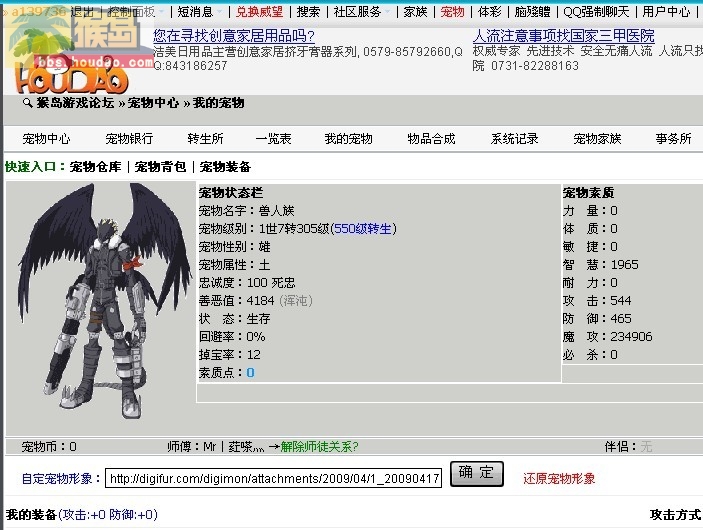Click the 善恶值：4184 text

[x=256, y=300]
